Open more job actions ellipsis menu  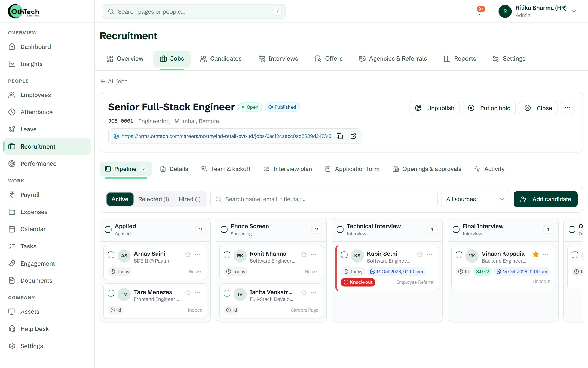click(x=567, y=108)
